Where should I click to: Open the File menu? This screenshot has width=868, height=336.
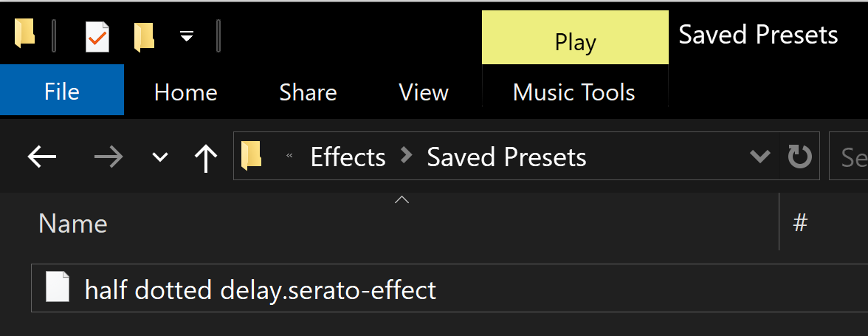point(62,90)
